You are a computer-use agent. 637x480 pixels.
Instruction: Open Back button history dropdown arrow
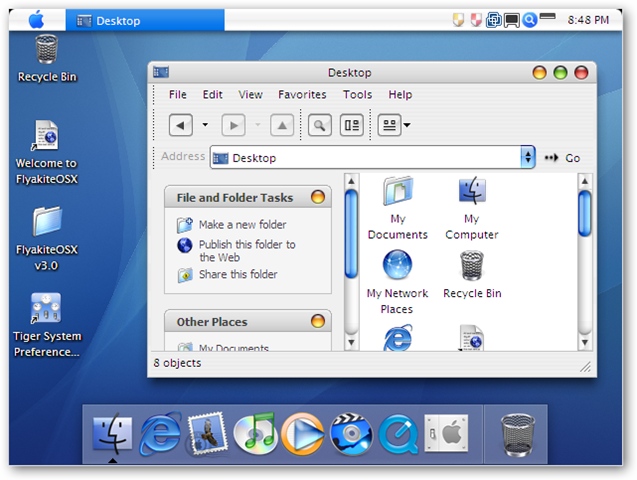tap(205, 125)
